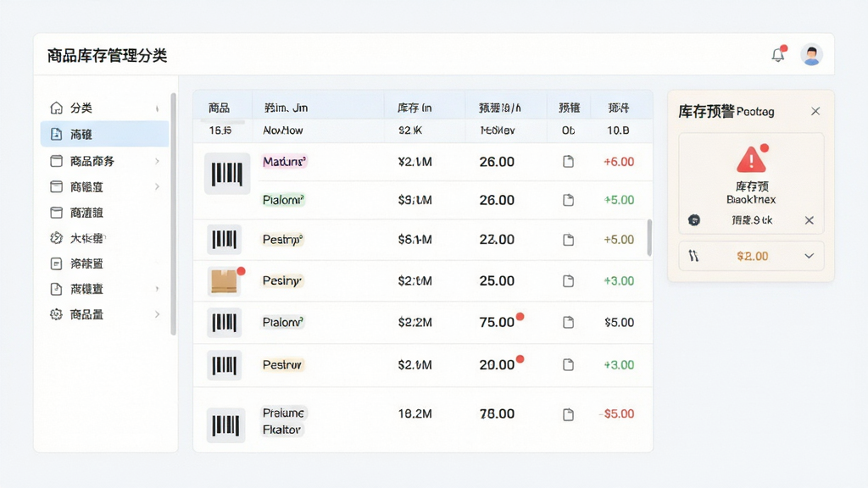Click the "Preiume" product name tag
The height and width of the screenshot is (488, 868).
point(283,413)
